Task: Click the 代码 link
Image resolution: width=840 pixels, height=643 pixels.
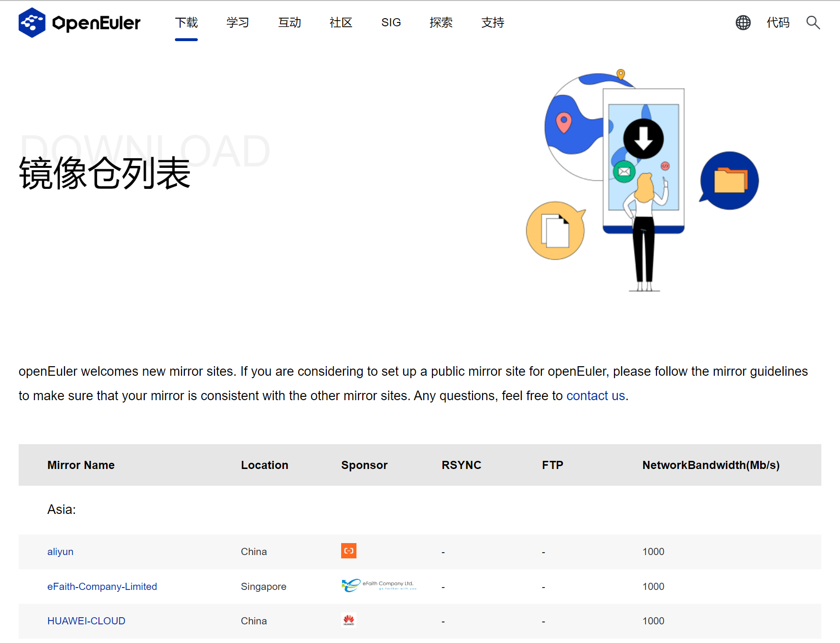Action: coord(778,22)
